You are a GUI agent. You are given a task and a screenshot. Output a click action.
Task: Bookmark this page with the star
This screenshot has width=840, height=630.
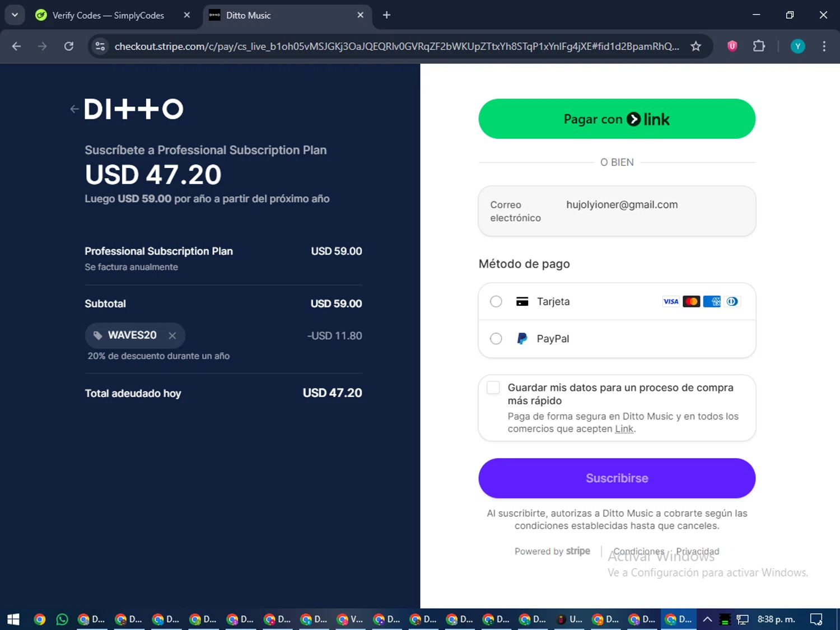tap(696, 46)
